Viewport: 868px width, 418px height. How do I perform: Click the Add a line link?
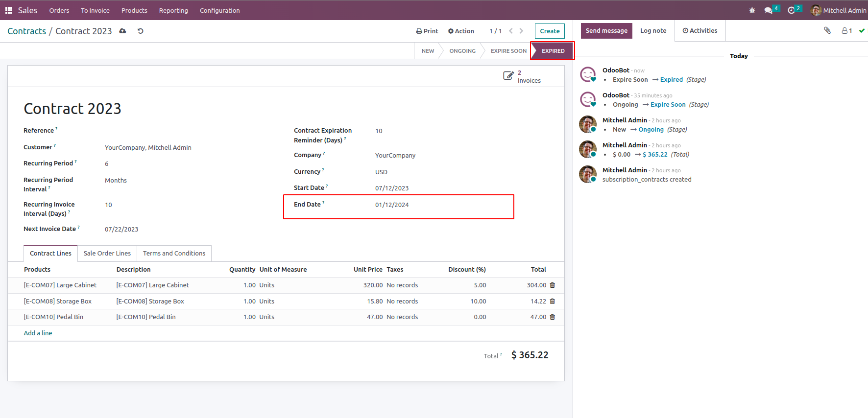tap(38, 333)
